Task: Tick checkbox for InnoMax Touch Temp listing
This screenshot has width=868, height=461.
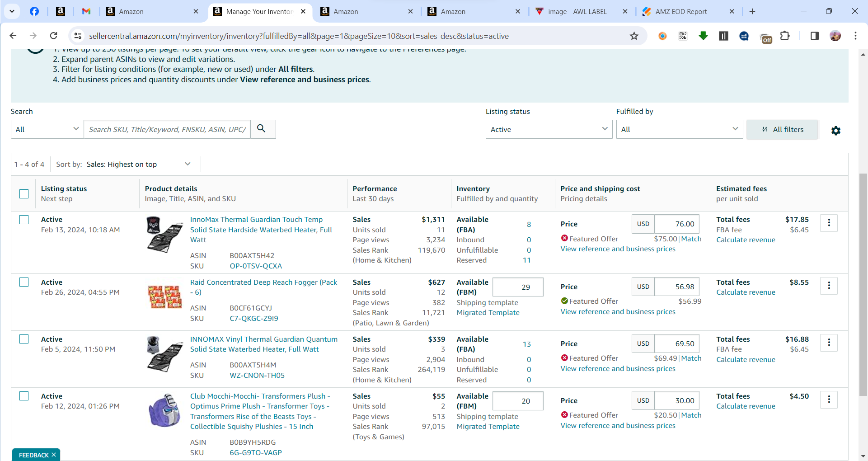Action: [x=24, y=220]
